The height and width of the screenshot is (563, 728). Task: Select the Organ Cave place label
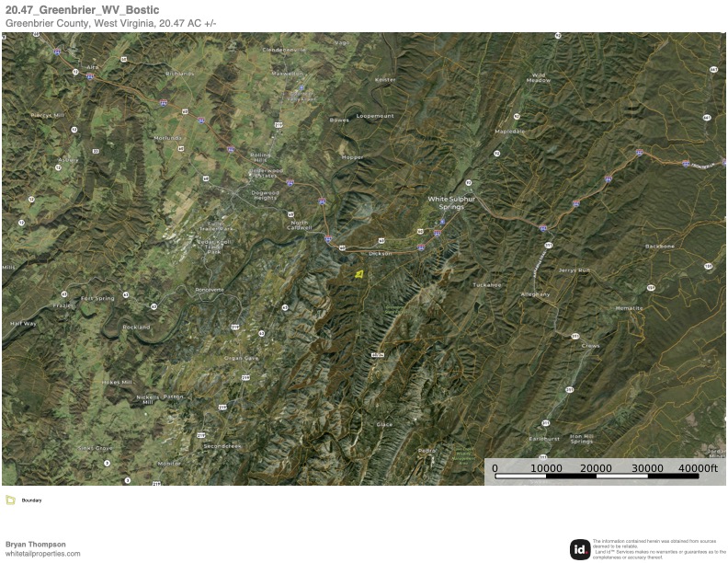click(x=241, y=358)
